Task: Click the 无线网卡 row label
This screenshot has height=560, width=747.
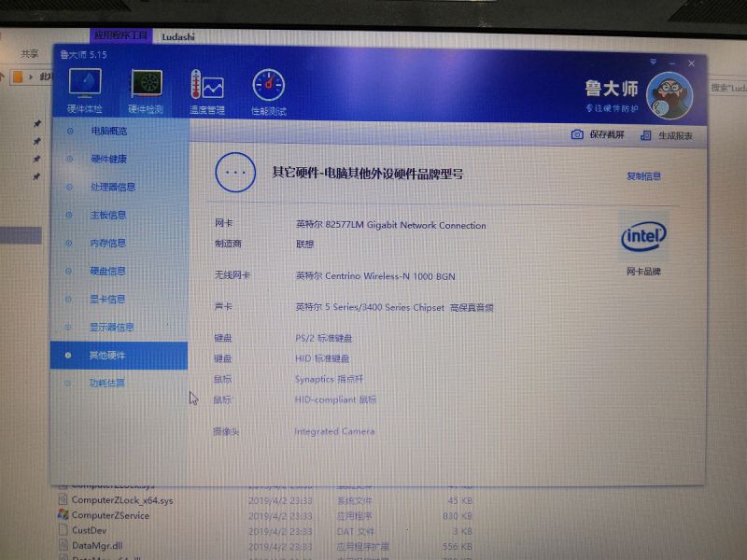Action: pyautogui.click(x=232, y=274)
